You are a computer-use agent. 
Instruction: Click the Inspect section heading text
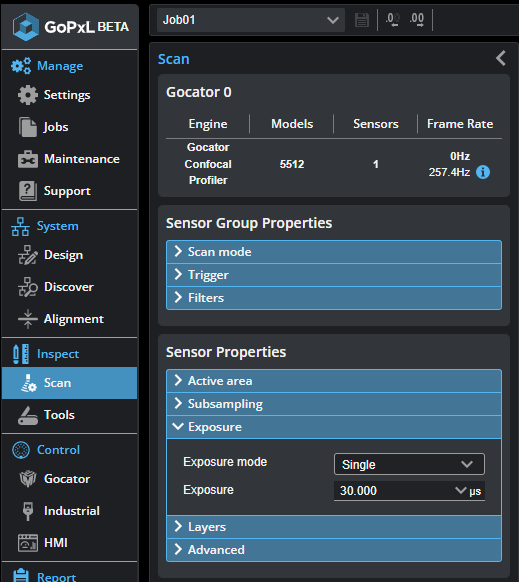pos(58,354)
